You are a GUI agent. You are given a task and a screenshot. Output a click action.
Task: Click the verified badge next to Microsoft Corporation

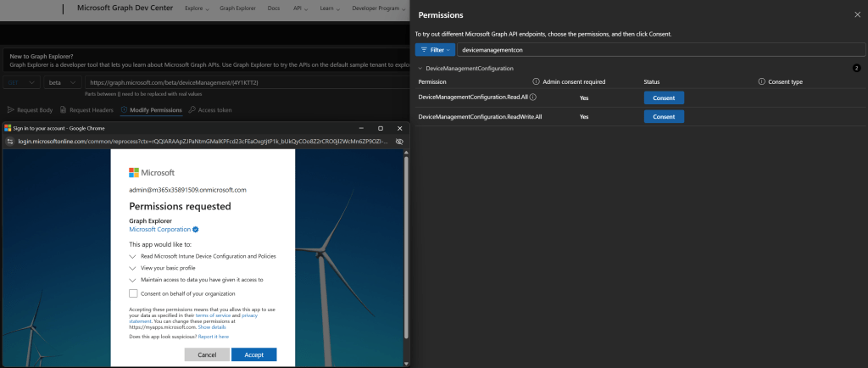(196, 229)
